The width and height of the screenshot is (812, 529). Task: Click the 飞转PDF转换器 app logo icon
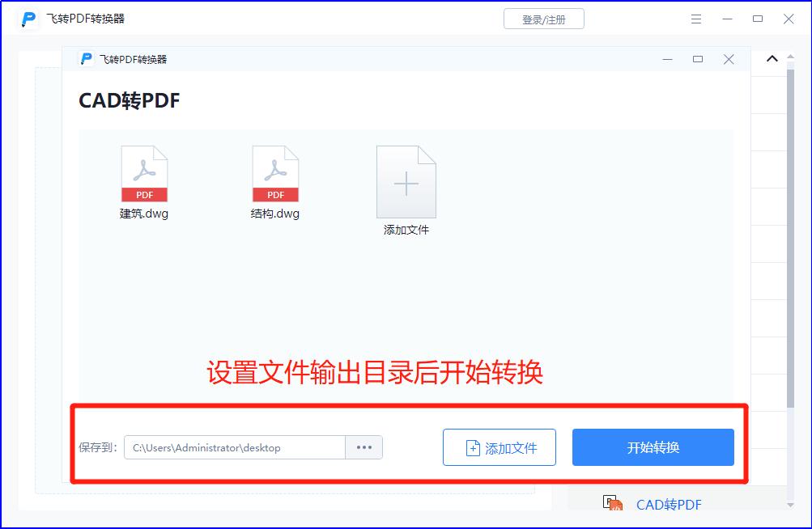[28, 18]
